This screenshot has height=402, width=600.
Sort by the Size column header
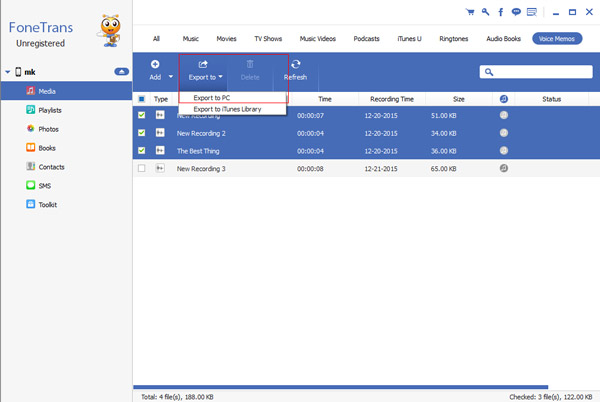458,99
